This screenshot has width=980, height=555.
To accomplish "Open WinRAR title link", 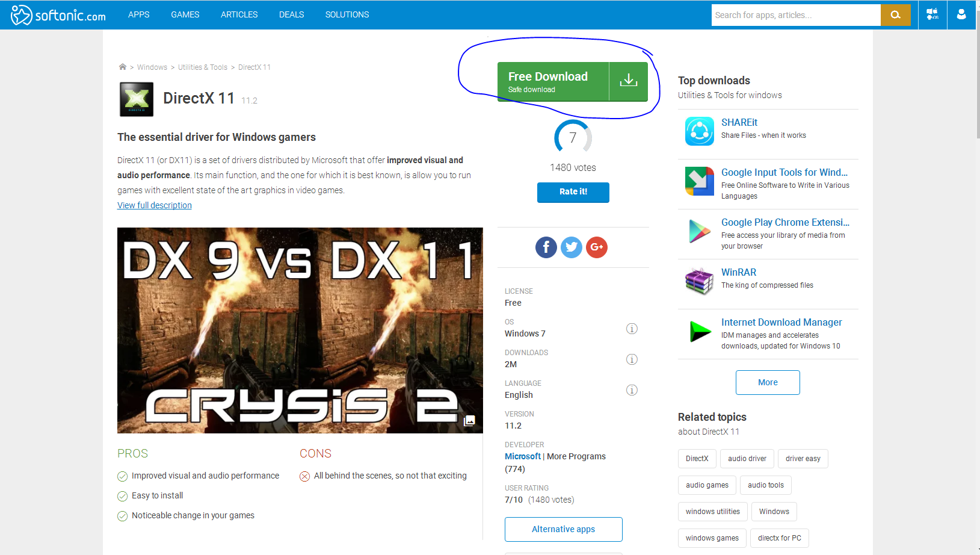I will 739,272.
